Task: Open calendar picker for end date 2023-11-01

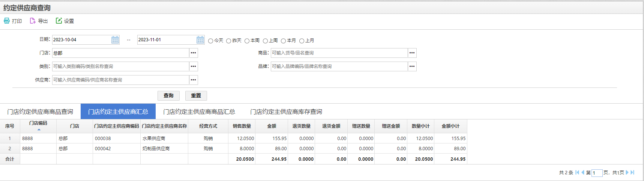Action: [x=200, y=40]
